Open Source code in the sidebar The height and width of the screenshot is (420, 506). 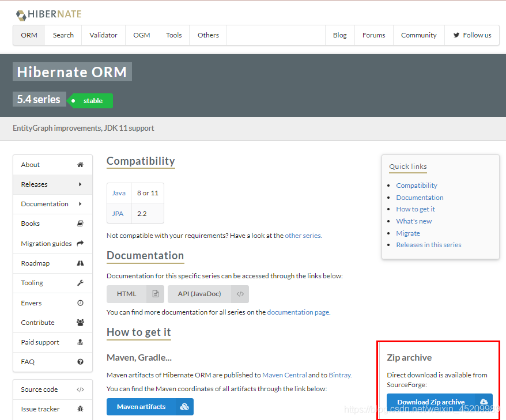52,389
